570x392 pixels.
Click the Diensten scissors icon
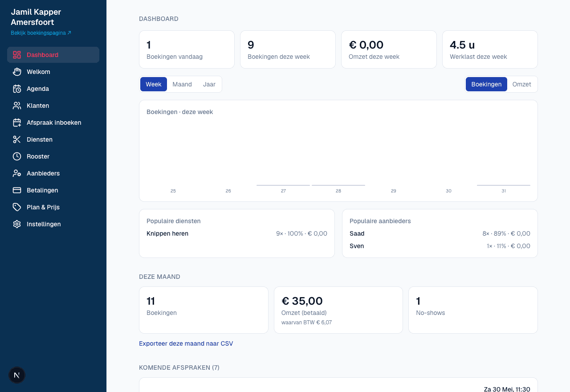coord(17,139)
